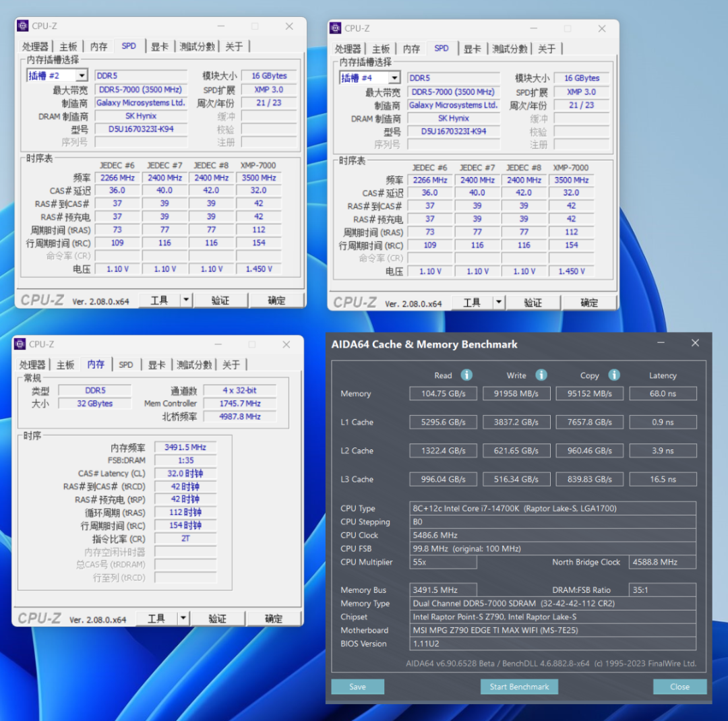728x721 pixels.
Task: Click the Copy info icon in AIDA64
Action: (x=614, y=375)
